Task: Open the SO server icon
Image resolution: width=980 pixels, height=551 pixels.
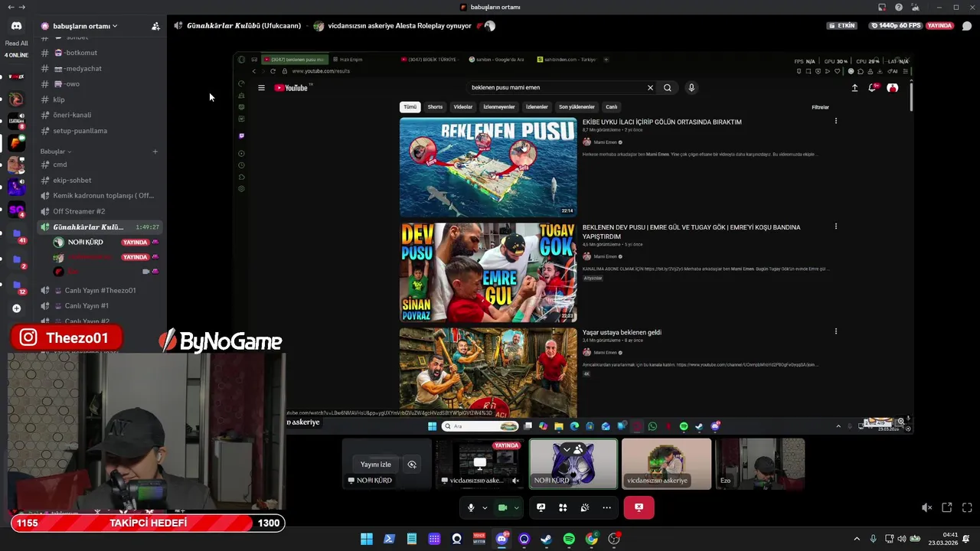Action: click(x=16, y=210)
